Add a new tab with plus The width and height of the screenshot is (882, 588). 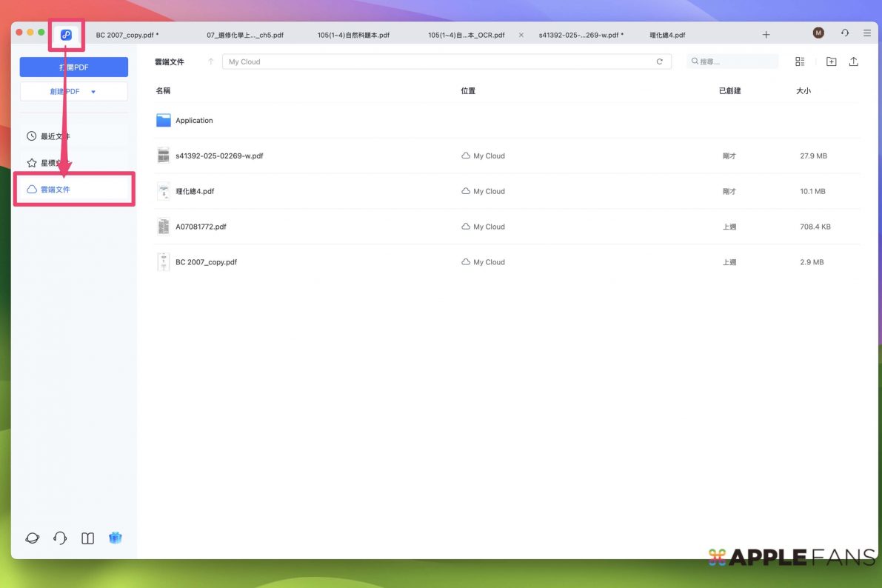[766, 35]
